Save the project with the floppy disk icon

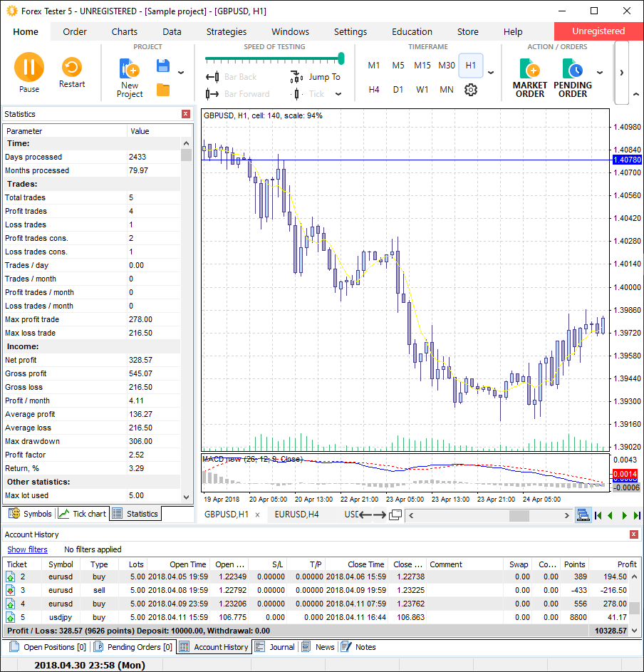click(163, 66)
